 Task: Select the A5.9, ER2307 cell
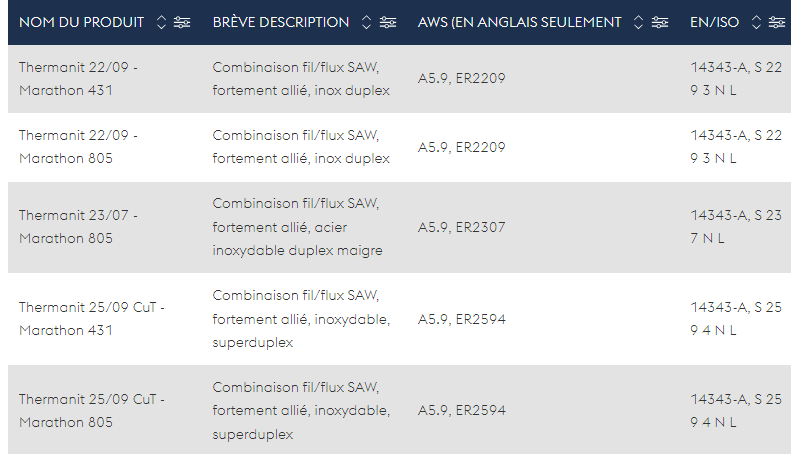click(462, 227)
